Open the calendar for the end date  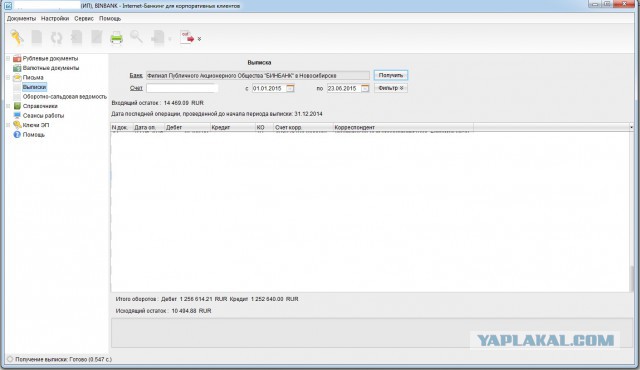coord(365,88)
